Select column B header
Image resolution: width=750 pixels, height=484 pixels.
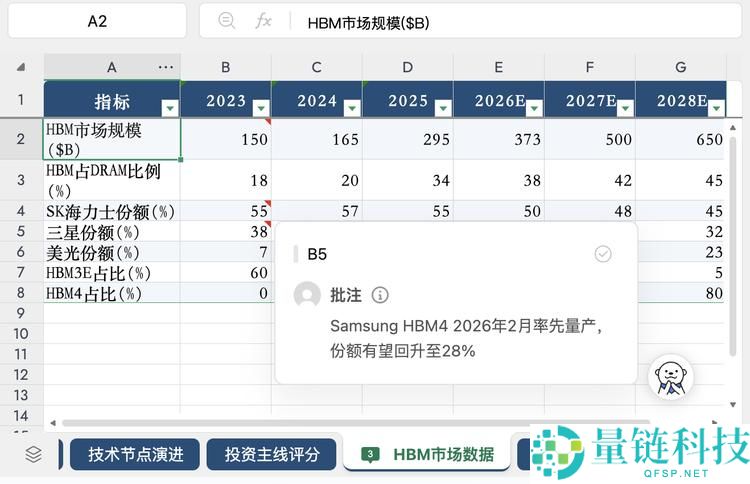[x=226, y=67]
